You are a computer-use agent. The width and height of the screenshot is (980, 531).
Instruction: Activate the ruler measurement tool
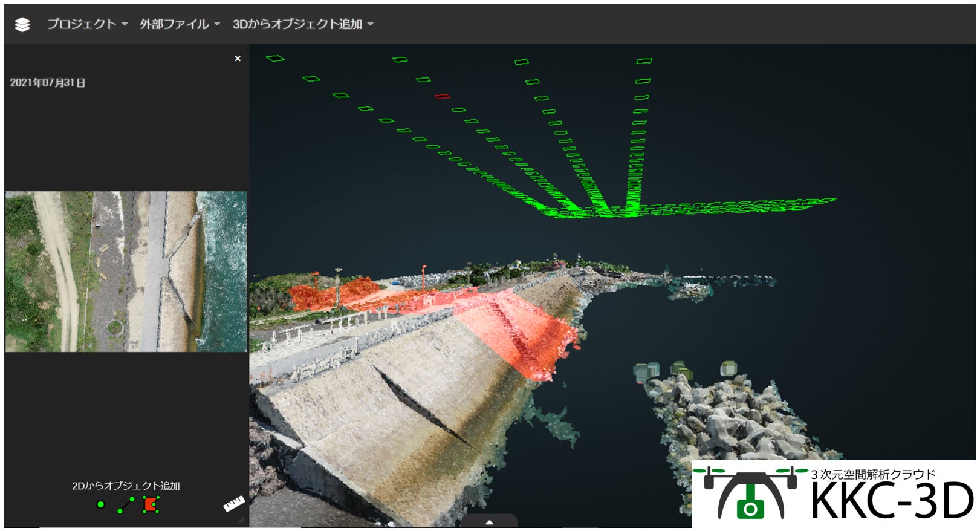point(234,504)
